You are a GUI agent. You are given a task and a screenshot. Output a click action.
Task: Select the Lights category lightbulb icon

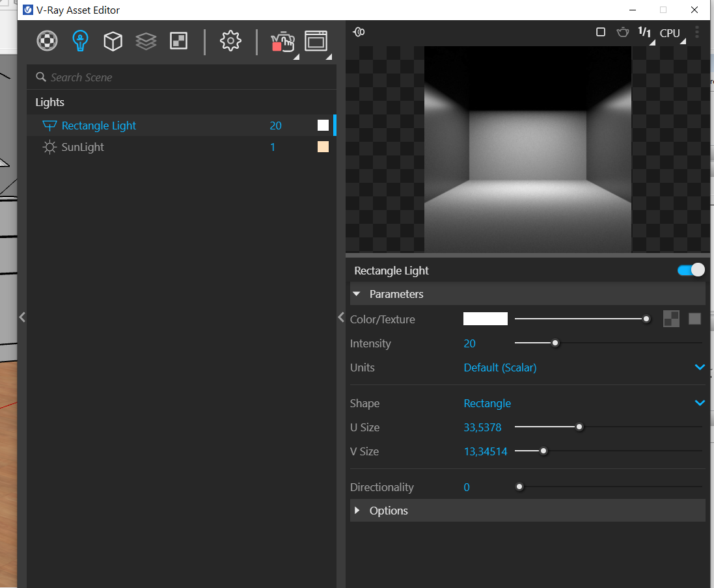tap(80, 41)
